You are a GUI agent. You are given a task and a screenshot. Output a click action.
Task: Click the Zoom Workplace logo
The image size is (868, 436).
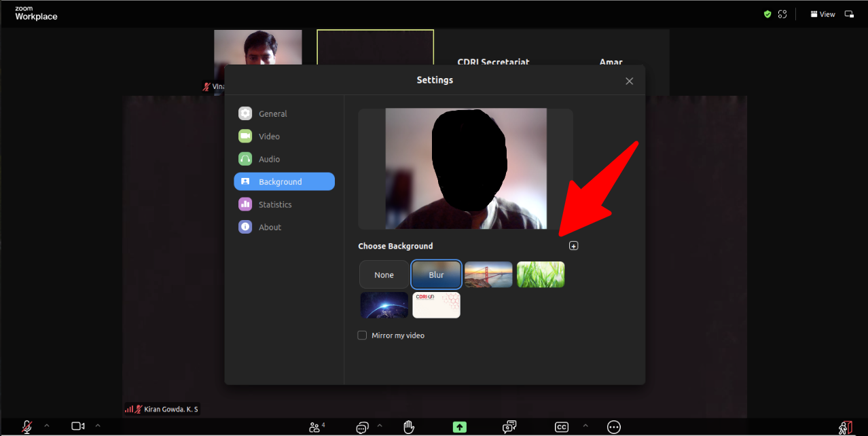pos(36,14)
